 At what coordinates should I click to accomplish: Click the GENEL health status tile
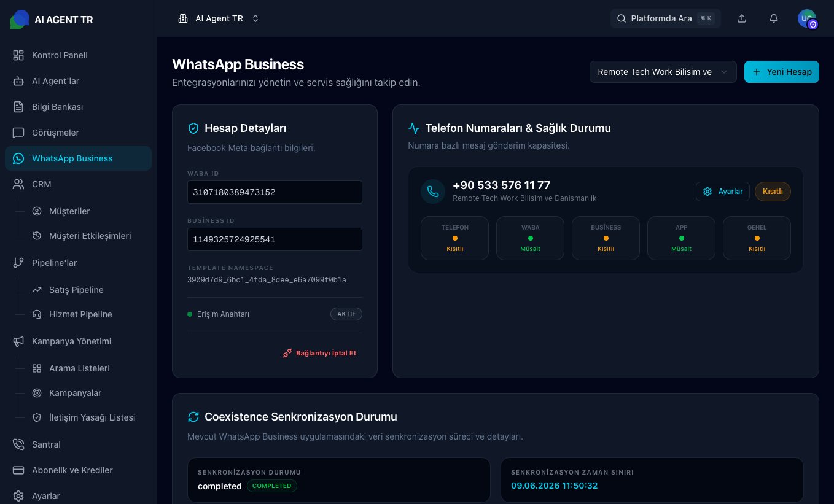757,238
